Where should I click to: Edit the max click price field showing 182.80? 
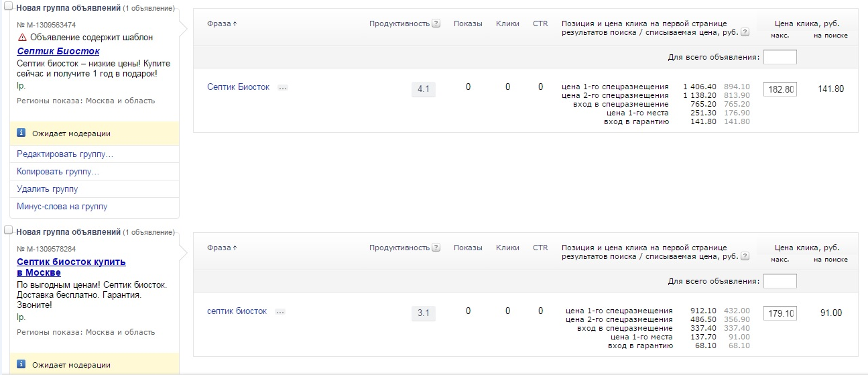[780, 89]
